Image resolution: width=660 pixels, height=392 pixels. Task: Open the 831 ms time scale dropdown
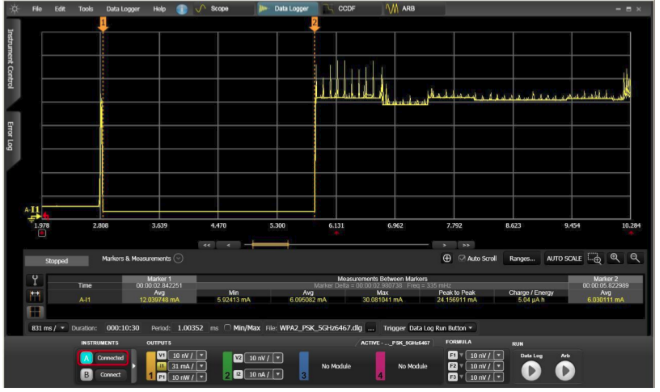click(48, 328)
